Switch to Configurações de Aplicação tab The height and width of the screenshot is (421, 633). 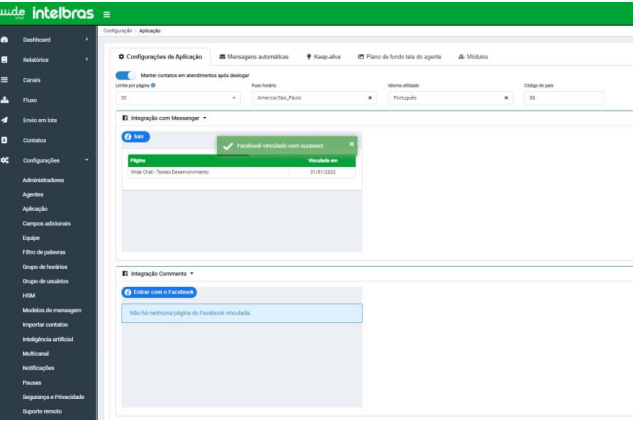[x=160, y=57]
